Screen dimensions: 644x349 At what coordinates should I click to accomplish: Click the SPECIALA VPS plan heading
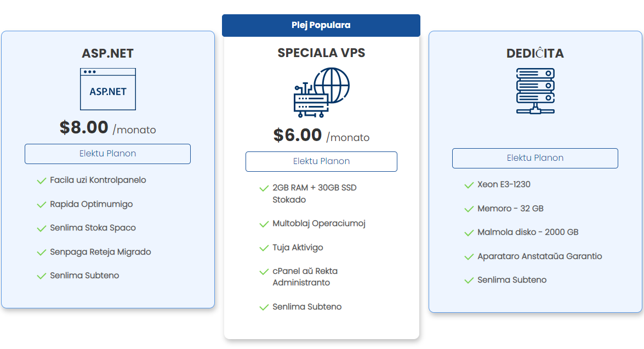coord(321,53)
